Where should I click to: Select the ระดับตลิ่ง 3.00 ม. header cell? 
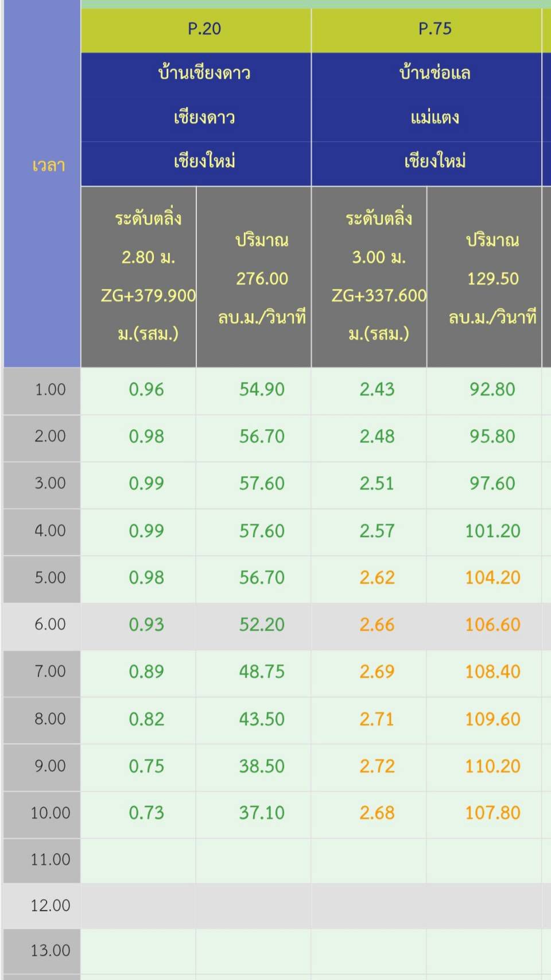[x=379, y=276]
